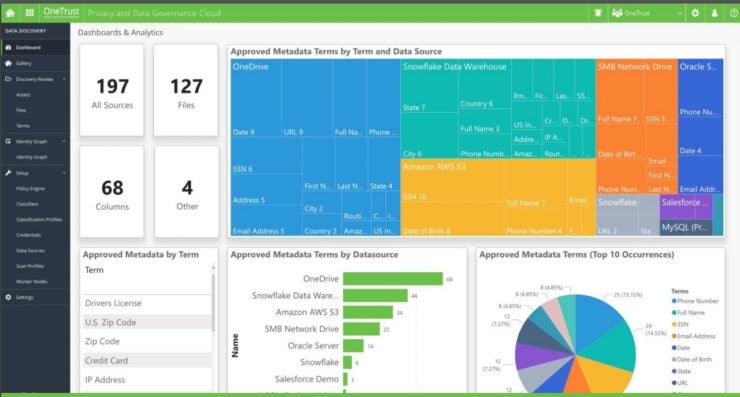
Task: Collapse the Discovery Review section
Action: 64,79
